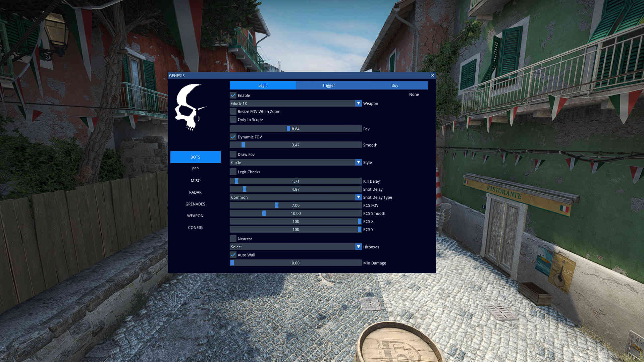Switch to Buy tab
This screenshot has width=644, height=362.
[394, 85]
